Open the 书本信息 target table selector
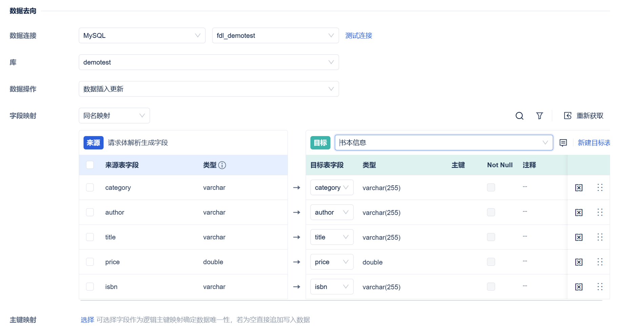Image resolution: width=644 pixels, height=330 pixels. (444, 143)
